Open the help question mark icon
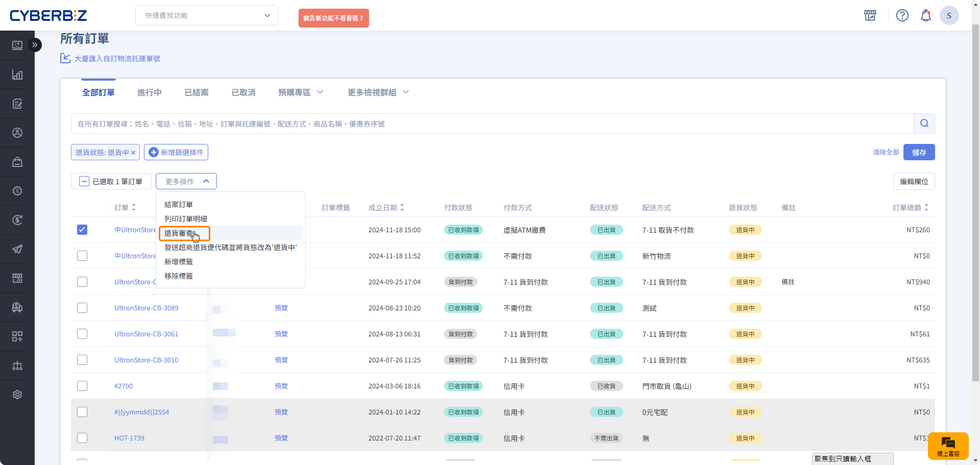 tap(902, 16)
